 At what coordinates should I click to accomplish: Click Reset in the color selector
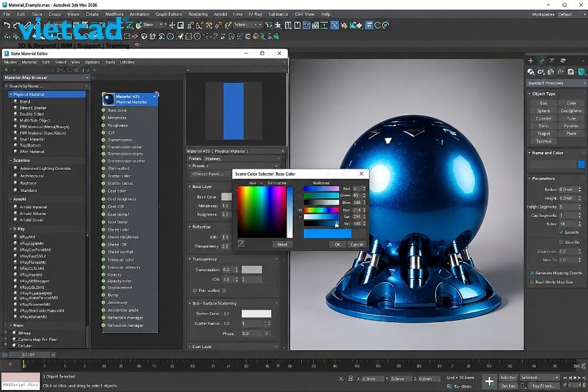(x=282, y=244)
